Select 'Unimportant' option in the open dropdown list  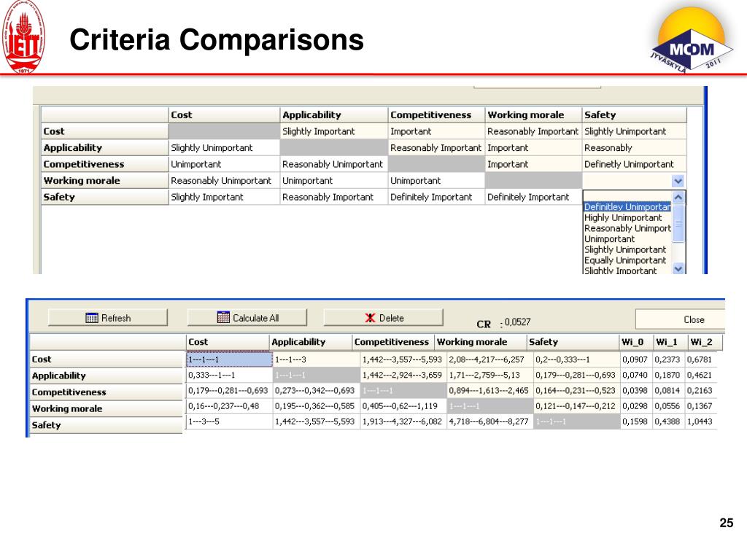pos(609,239)
